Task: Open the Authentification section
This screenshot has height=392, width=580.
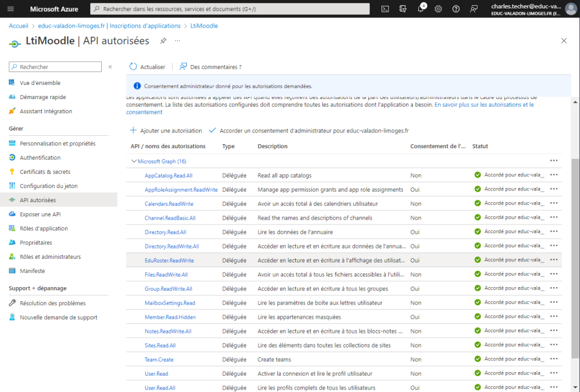Action: click(x=40, y=158)
